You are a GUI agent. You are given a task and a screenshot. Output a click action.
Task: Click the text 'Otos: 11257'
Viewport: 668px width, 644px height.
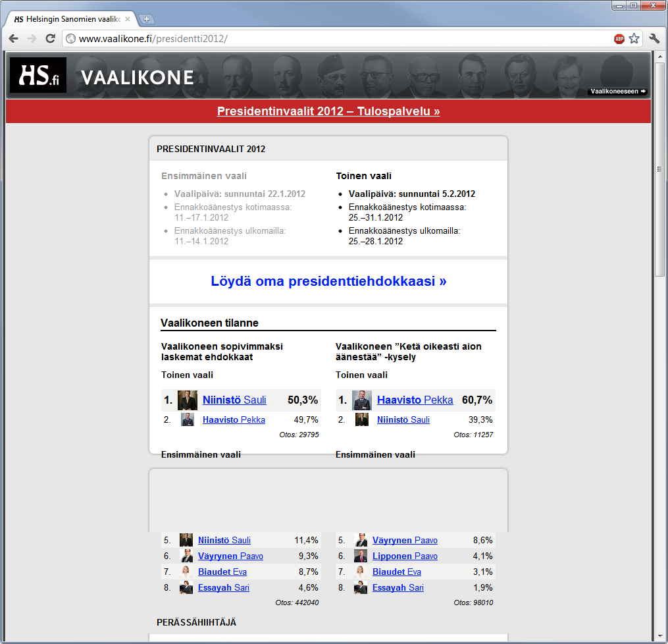pos(473,435)
